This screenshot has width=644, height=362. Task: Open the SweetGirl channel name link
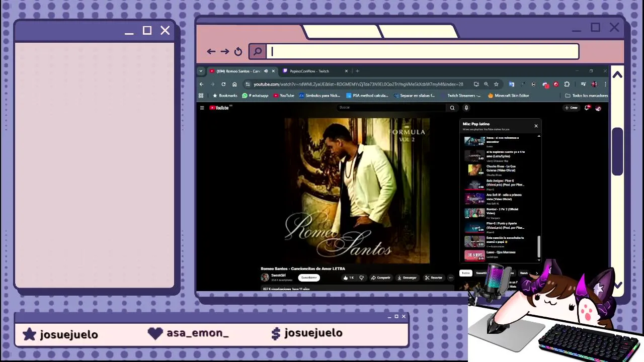tap(278, 275)
